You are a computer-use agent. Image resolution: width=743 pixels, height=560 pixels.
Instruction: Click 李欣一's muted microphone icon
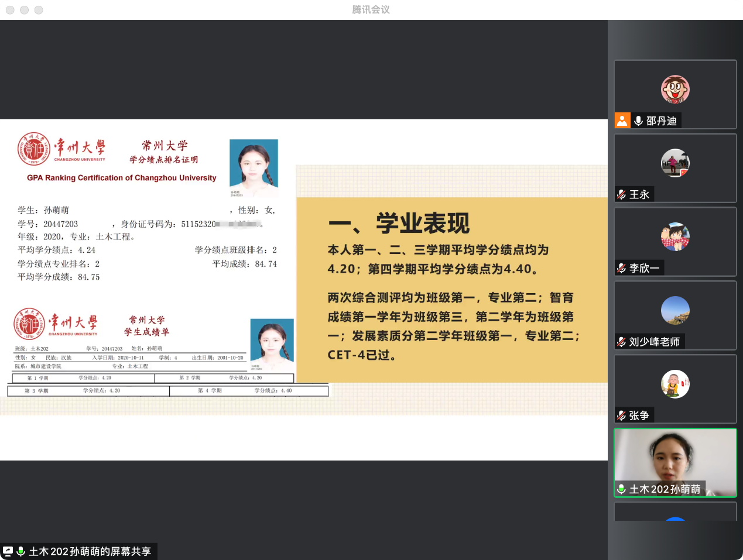tap(622, 268)
